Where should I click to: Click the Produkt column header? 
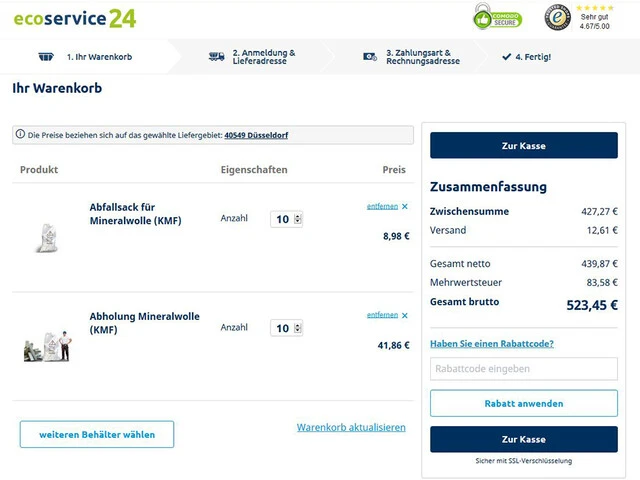pyautogui.click(x=39, y=169)
